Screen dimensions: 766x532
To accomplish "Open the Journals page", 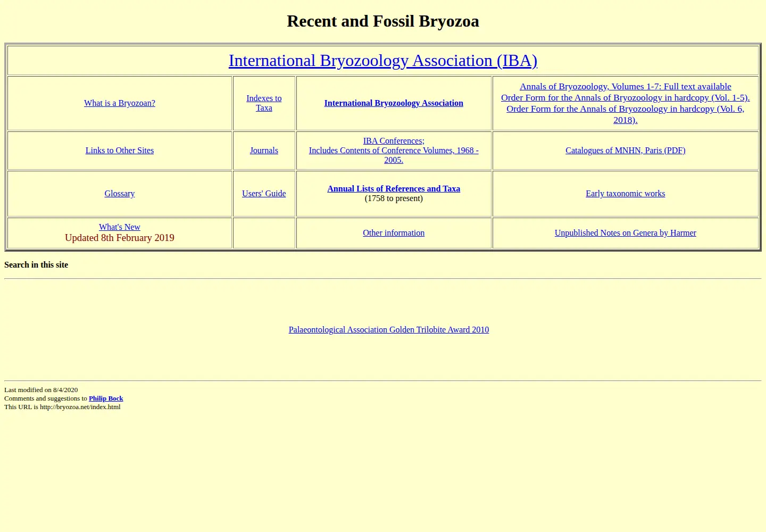I will 264,151.
